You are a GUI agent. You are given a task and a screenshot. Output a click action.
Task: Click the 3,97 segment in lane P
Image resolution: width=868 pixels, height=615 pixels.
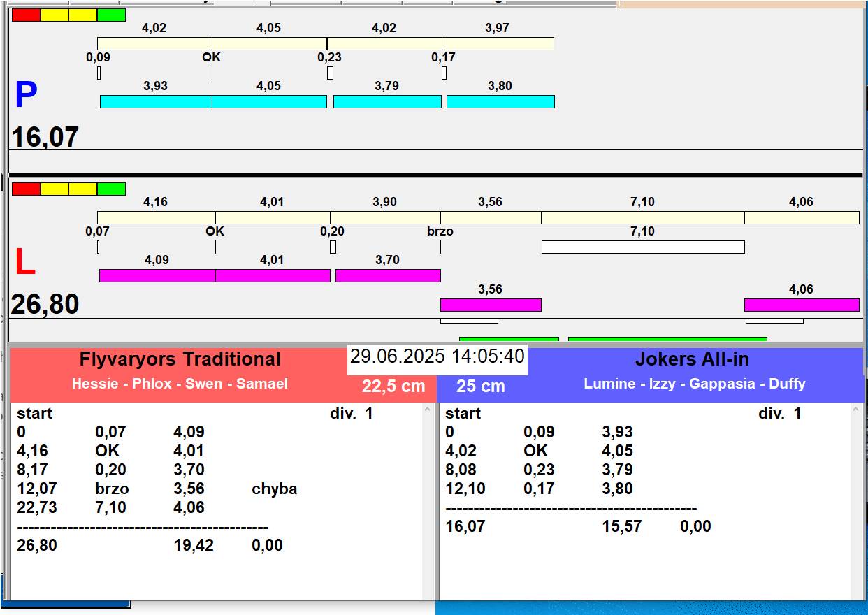[x=497, y=43]
